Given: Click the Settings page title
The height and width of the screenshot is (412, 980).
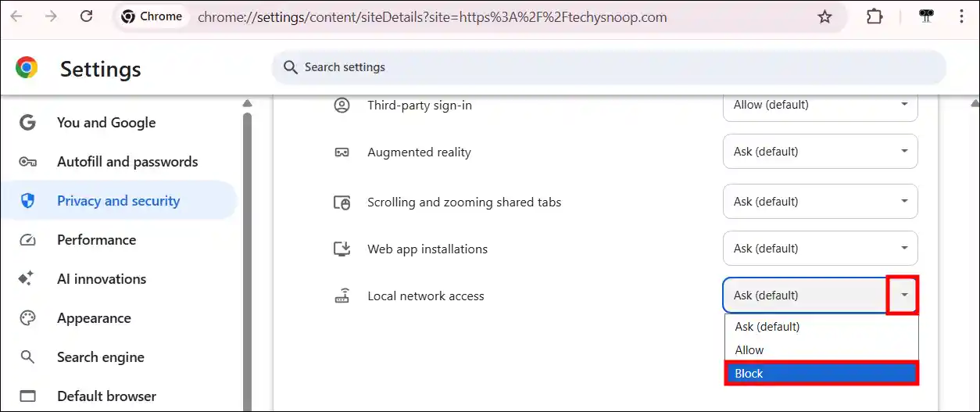Looking at the screenshot, I should click(101, 69).
